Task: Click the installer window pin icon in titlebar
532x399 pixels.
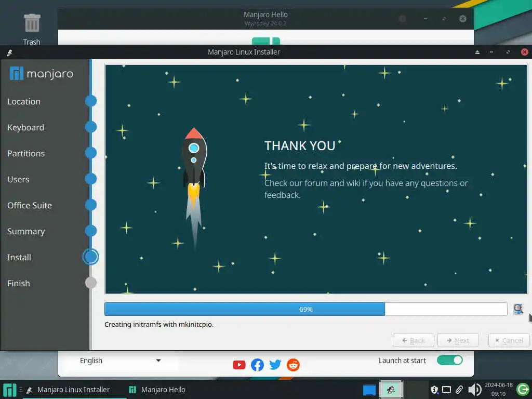Action: (9, 52)
